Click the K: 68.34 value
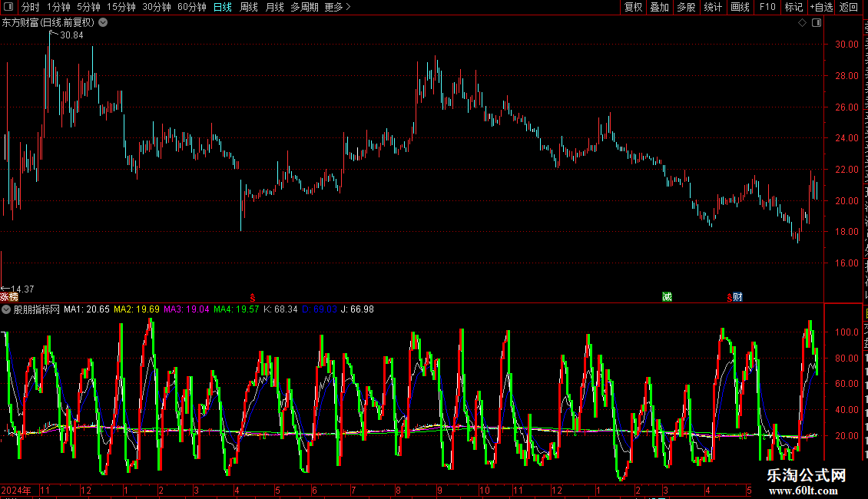 [x=280, y=309]
